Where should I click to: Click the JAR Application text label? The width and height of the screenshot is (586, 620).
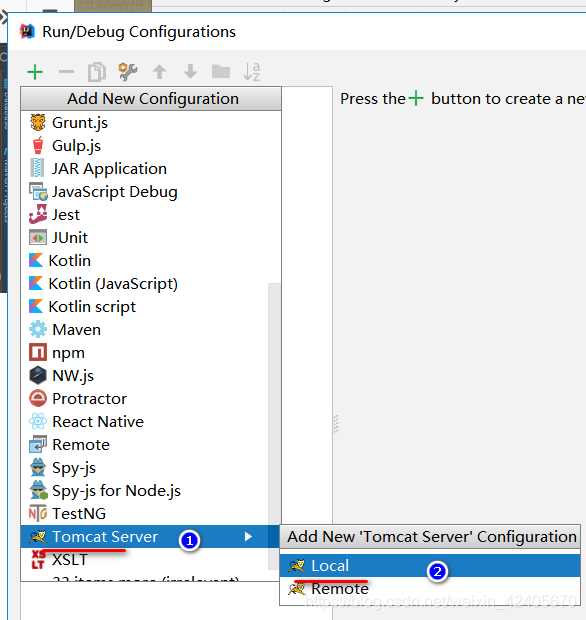click(110, 169)
